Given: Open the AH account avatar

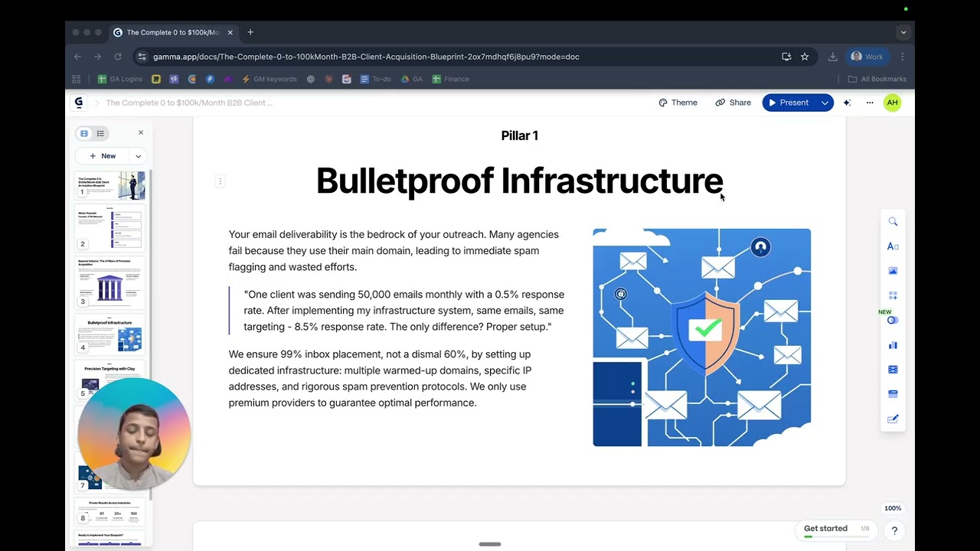Looking at the screenshot, I should click(892, 103).
